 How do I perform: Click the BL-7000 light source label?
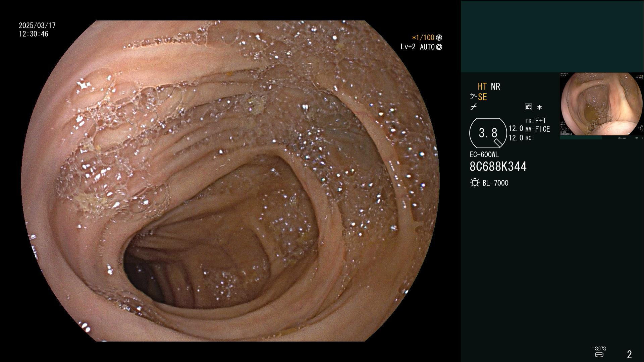point(495,183)
